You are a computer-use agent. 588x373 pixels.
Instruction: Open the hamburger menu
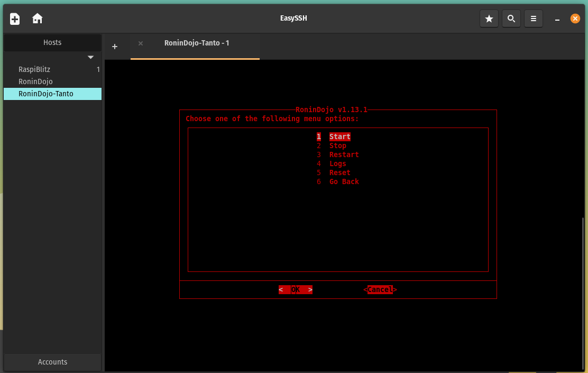point(533,19)
